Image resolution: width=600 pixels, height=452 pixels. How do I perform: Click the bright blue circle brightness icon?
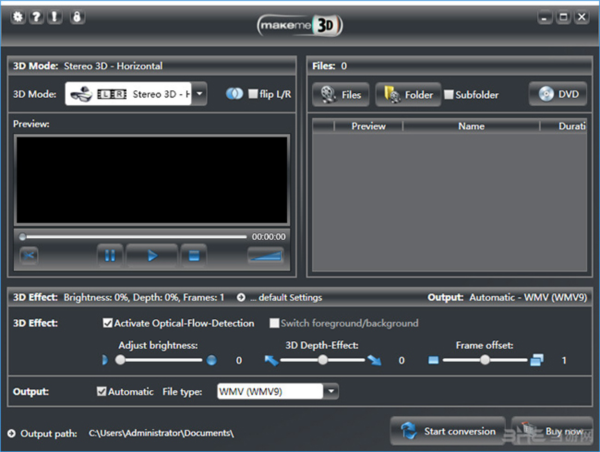[211, 360]
